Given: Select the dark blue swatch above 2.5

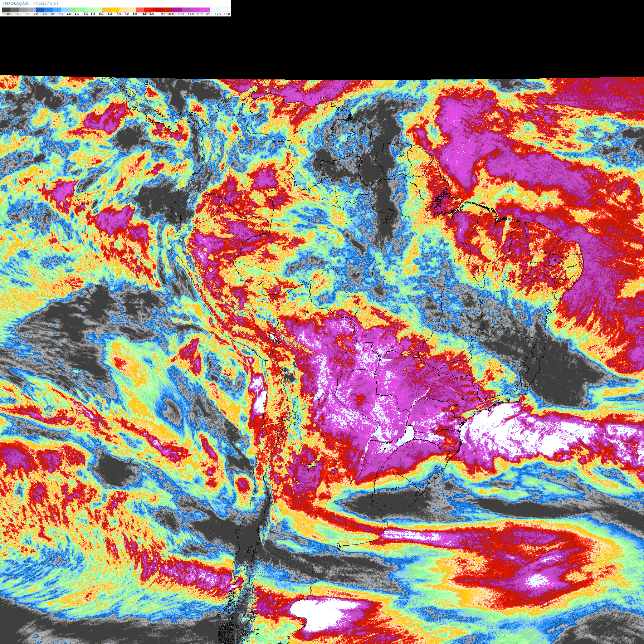Looking at the screenshot, I should pyautogui.click(x=40, y=10).
